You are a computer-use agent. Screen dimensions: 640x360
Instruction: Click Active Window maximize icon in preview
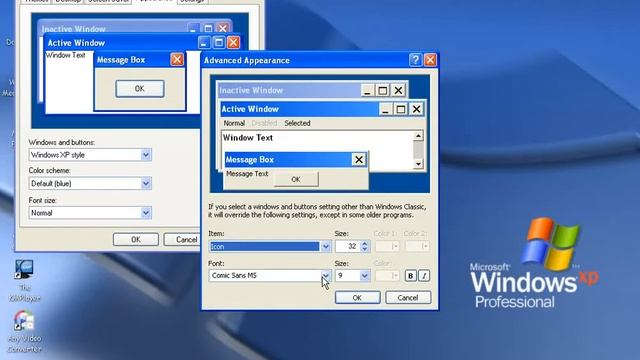[401, 109]
